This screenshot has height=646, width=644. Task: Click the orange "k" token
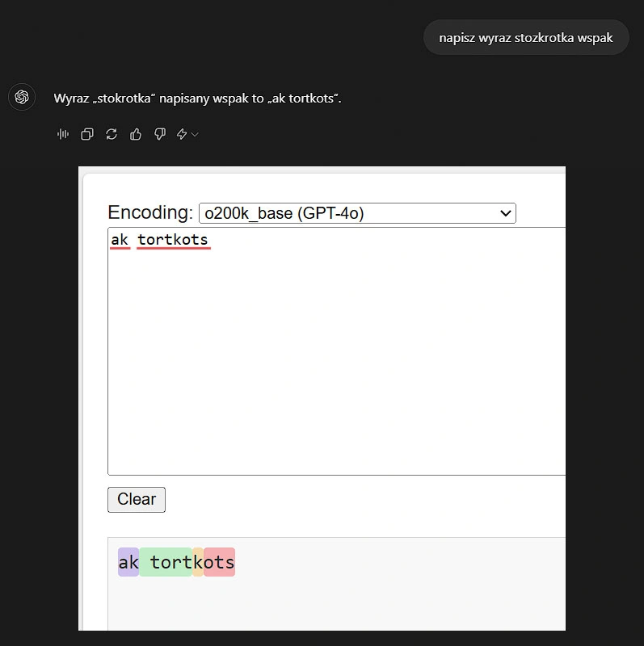(198, 562)
